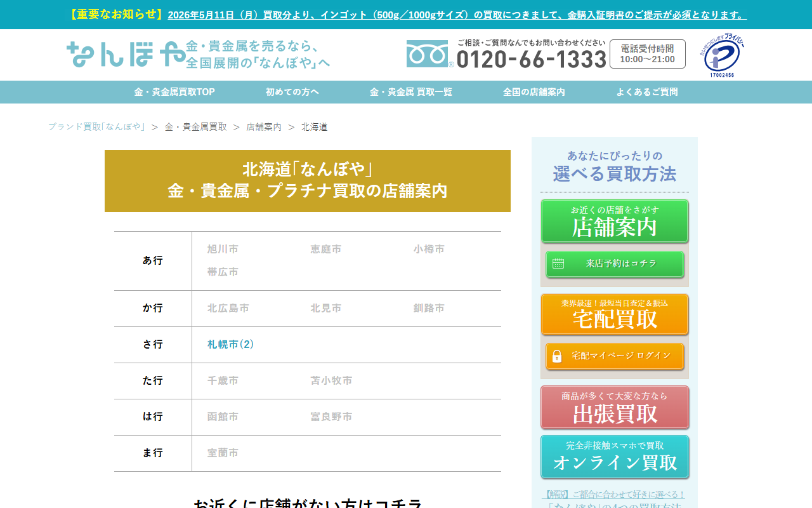The width and height of the screenshot is (812, 508).
Task: Click the red 出張買取 button
Action: tap(615, 407)
